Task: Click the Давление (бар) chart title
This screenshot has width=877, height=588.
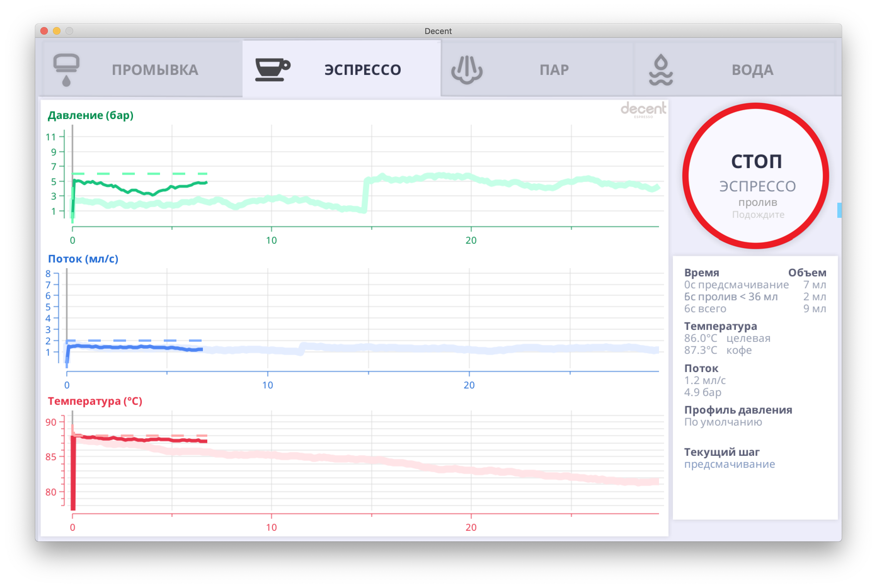Action: (90, 115)
